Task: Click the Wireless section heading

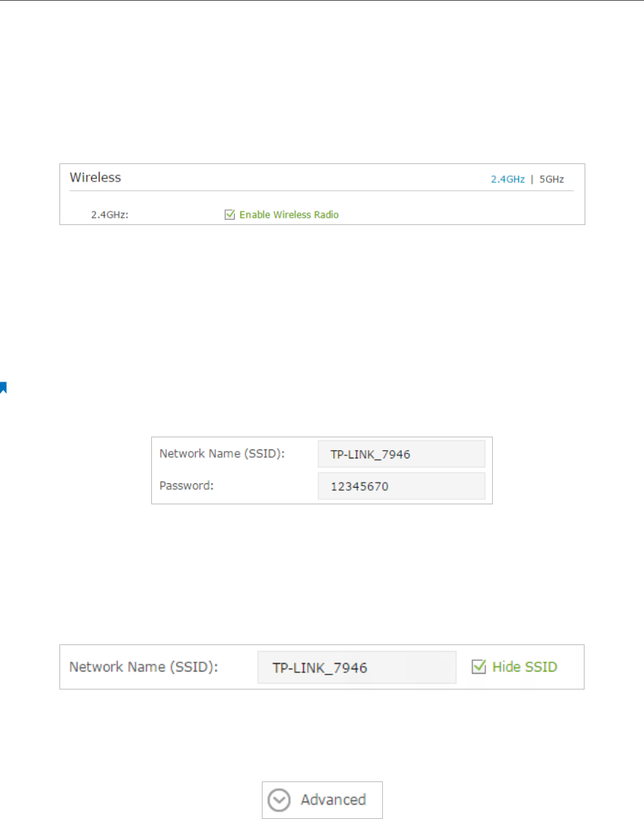Action: click(96, 178)
